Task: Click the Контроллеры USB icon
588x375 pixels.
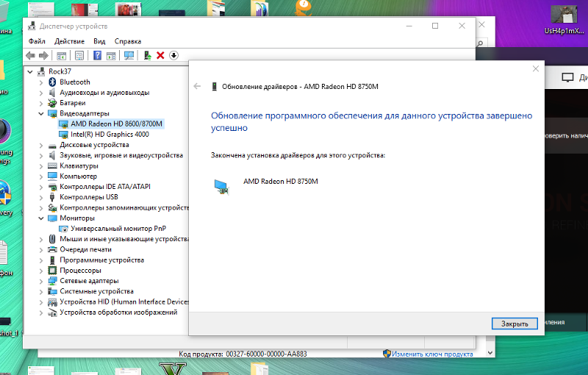Action: (x=52, y=197)
